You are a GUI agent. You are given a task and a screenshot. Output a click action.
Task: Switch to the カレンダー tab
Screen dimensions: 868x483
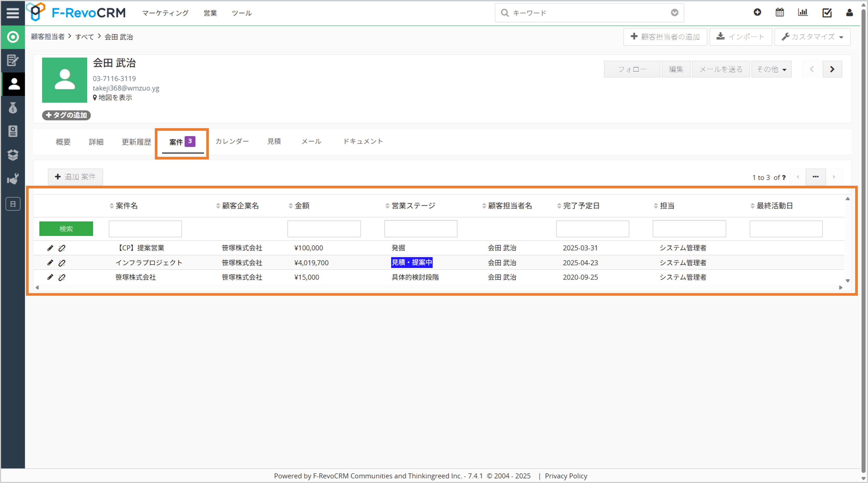click(x=232, y=141)
